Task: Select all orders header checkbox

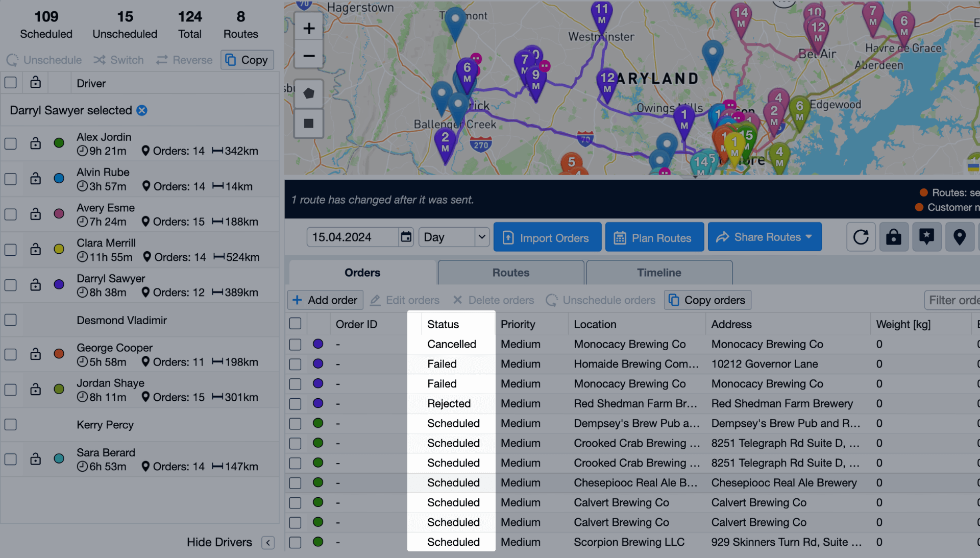Action: (x=295, y=324)
